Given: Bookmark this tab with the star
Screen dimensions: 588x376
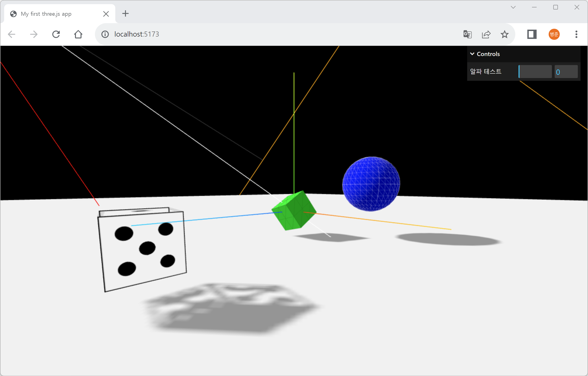Looking at the screenshot, I should (x=504, y=34).
